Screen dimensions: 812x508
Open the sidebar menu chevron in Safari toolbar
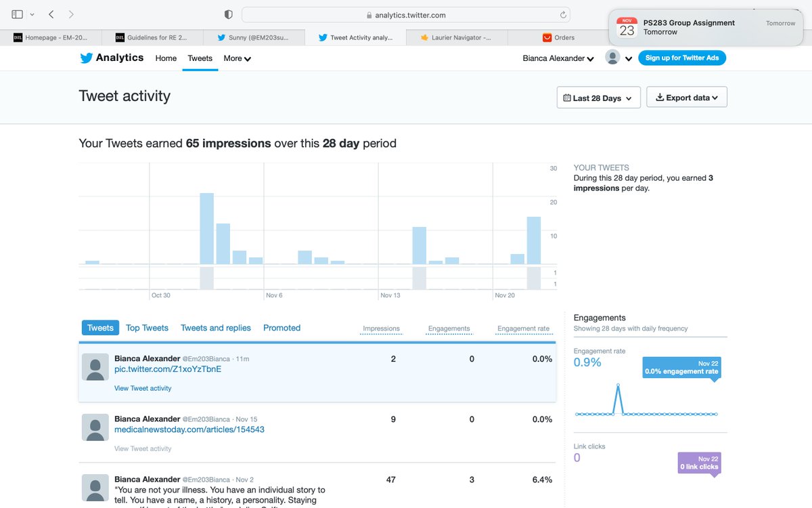pyautogui.click(x=32, y=14)
